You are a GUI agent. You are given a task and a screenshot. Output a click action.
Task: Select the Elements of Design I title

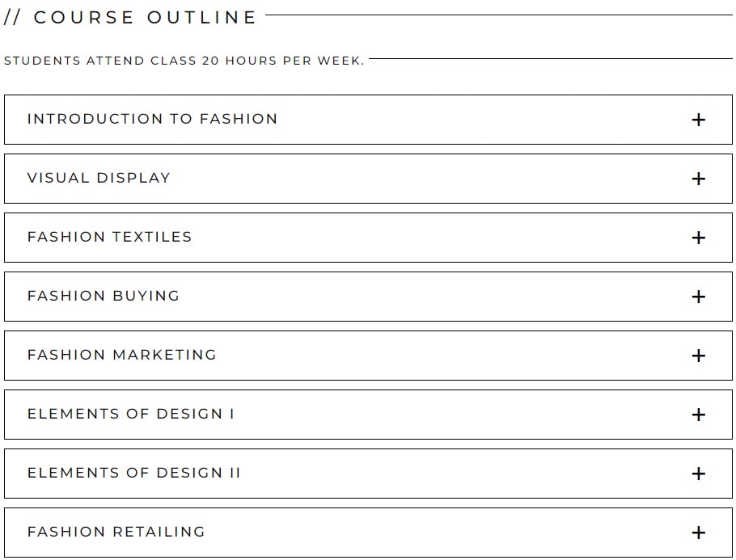tap(131, 414)
